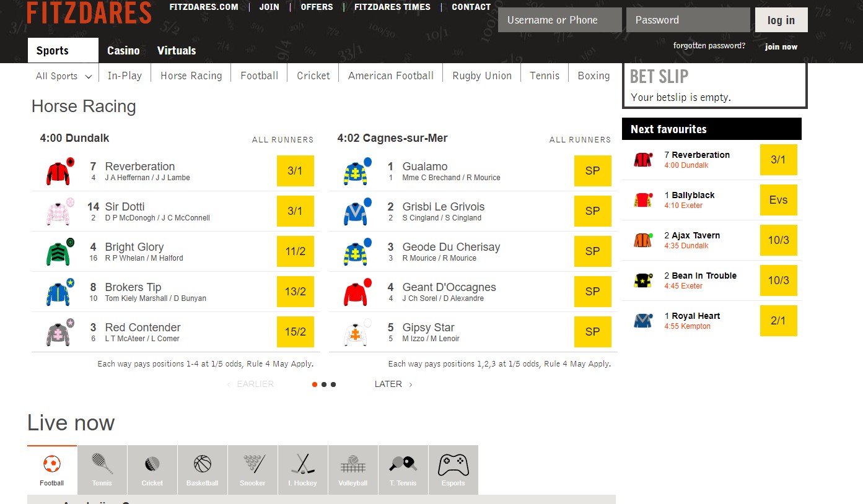Click the Fitzdares logo
This screenshot has height=504, width=863.
(x=89, y=12)
